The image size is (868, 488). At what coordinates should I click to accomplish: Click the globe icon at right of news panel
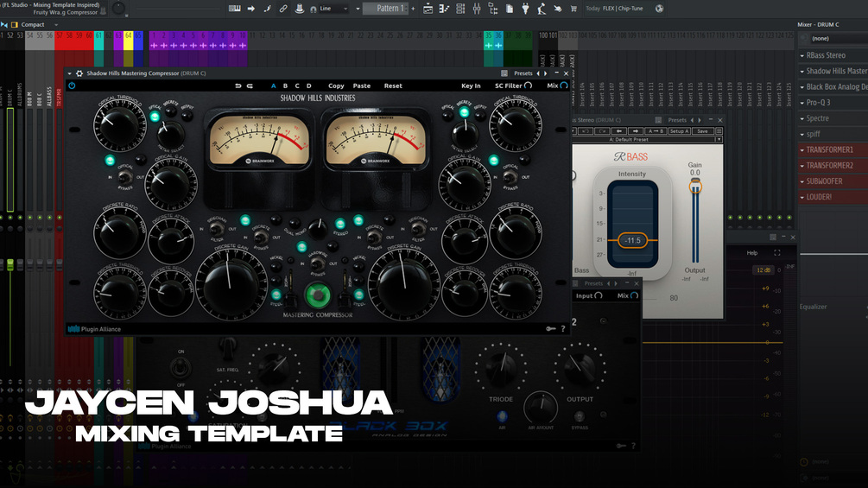(659, 9)
